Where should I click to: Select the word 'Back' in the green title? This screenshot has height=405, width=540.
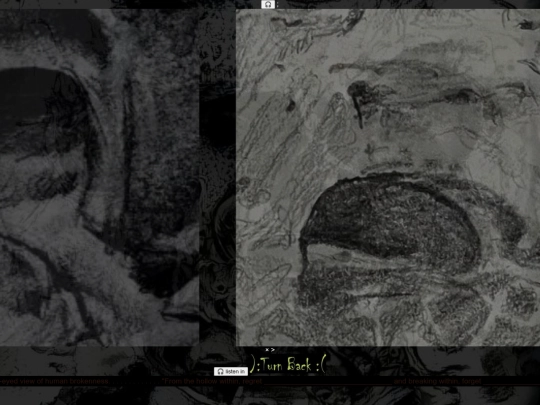pyautogui.click(x=299, y=364)
